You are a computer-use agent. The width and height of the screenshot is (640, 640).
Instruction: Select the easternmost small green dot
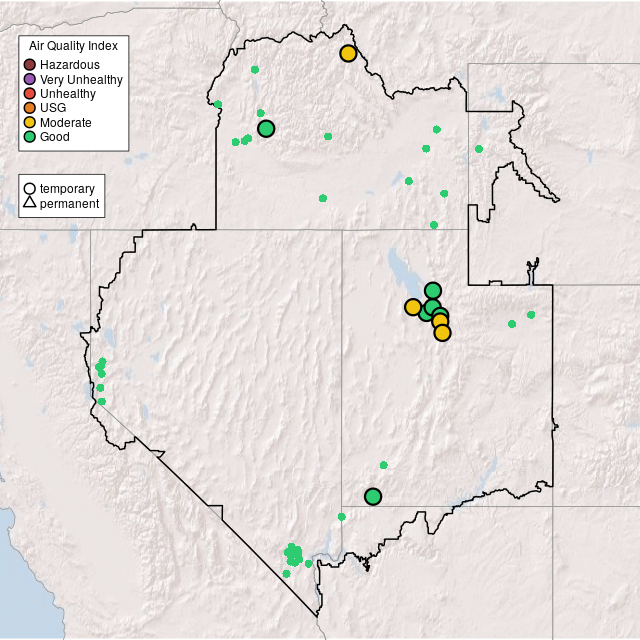tap(531, 315)
